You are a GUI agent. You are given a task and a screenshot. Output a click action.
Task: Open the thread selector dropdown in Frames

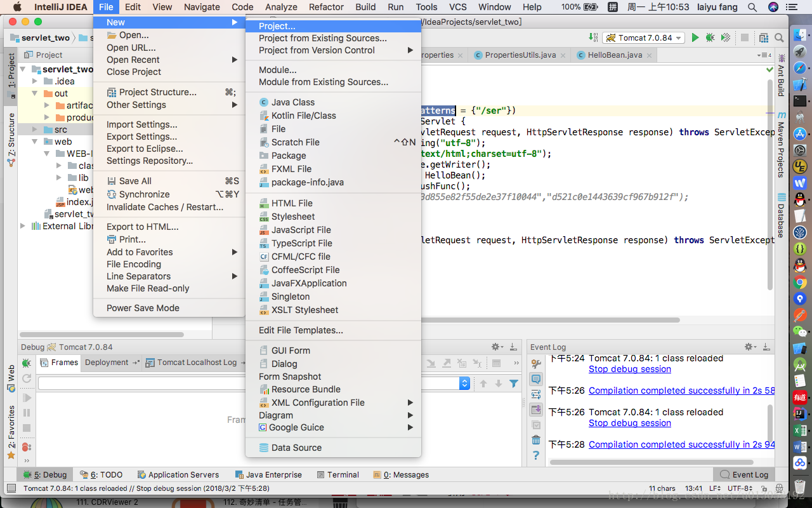(x=464, y=384)
